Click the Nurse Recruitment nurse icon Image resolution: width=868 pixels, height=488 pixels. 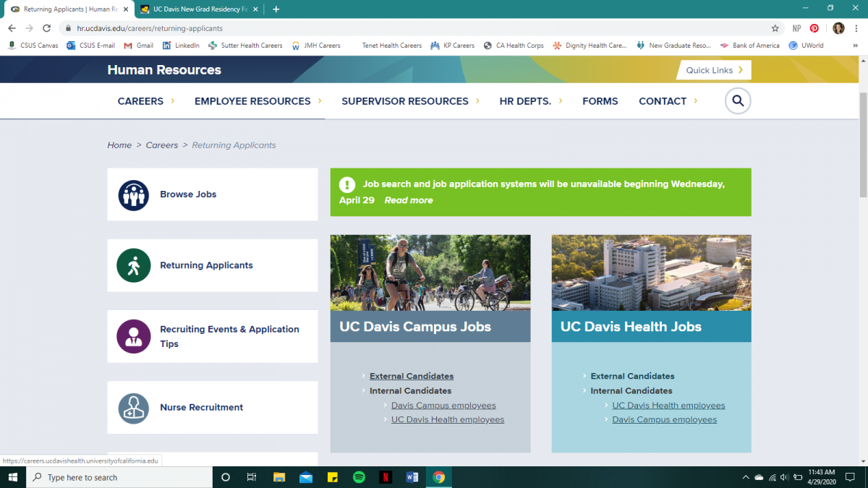133,408
